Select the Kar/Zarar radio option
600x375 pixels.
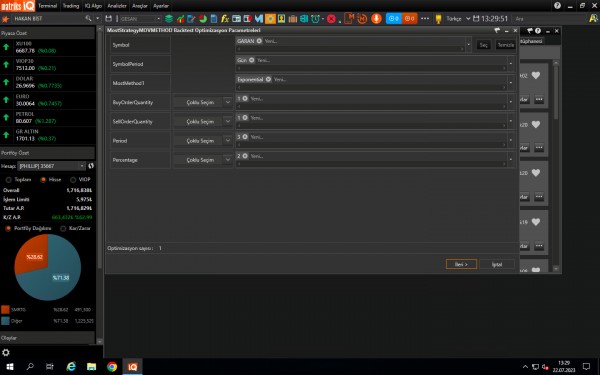coord(63,228)
